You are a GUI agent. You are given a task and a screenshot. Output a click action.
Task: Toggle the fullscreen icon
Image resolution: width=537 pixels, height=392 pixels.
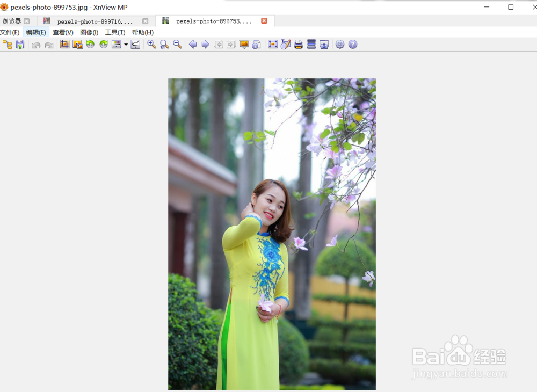pyautogui.click(x=273, y=45)
